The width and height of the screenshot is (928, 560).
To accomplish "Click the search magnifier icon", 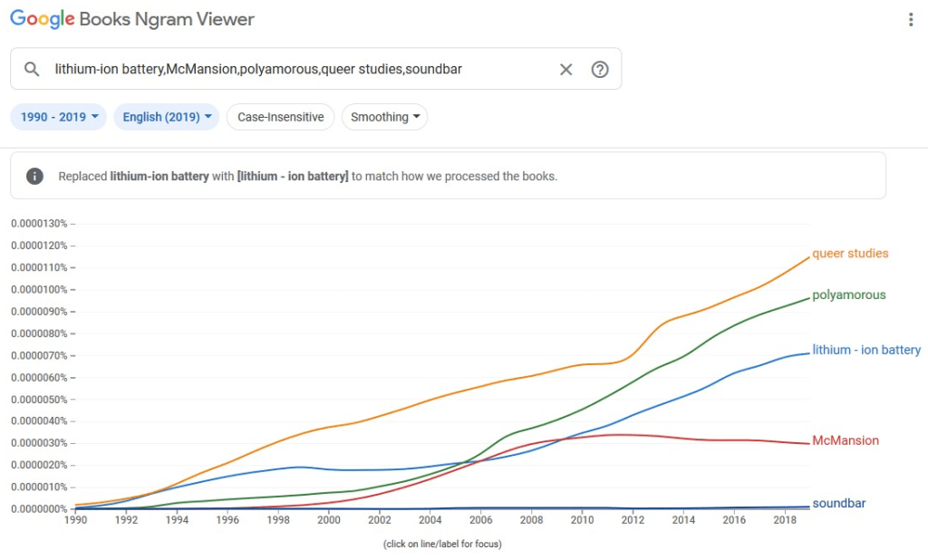I will [x=32, y=70].
